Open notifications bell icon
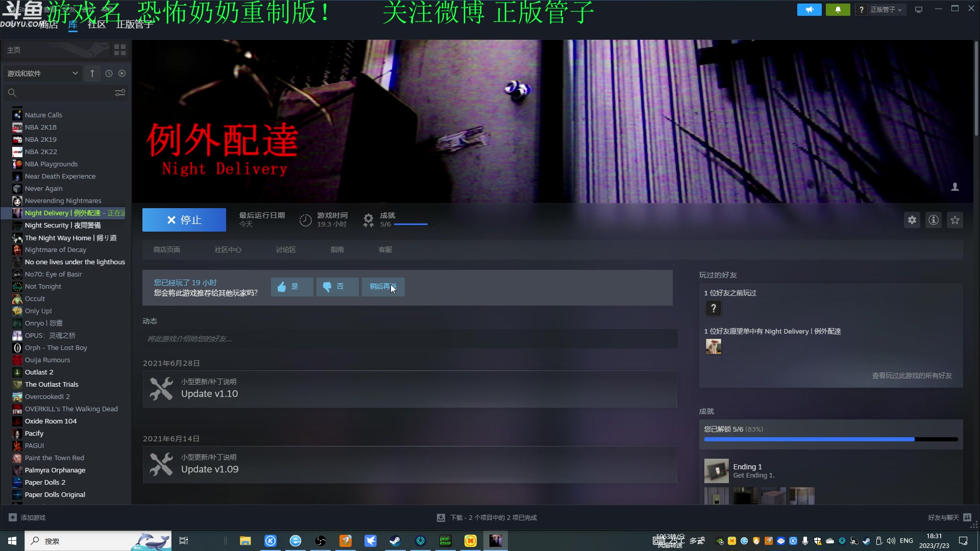This screenshot has height=551, width=980. point(838,10)
